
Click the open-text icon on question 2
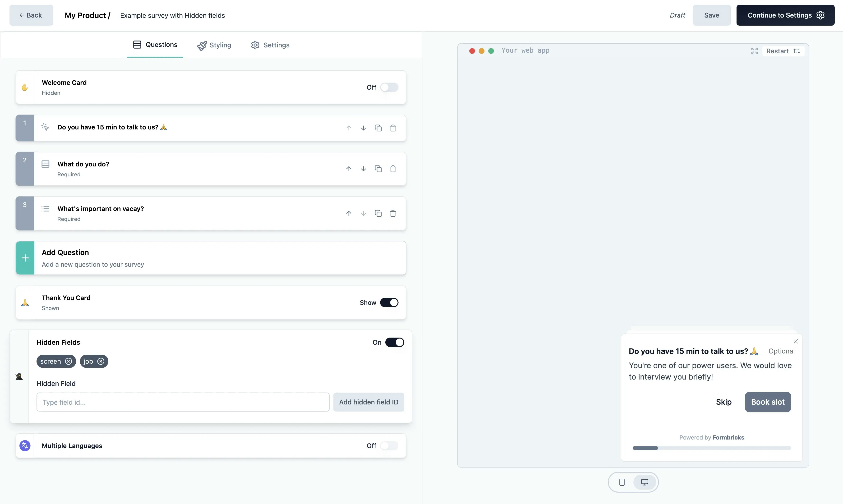coord(45,164)
